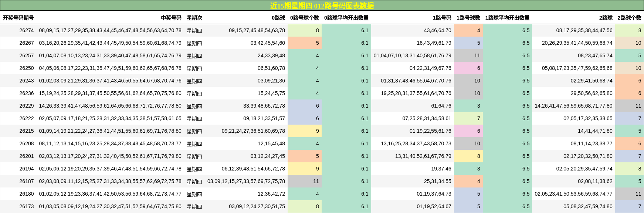644x213 pixels.
Task: Click 2路球 cell 08,17,29,35,38,44,47,56
Action: [584, 30]
